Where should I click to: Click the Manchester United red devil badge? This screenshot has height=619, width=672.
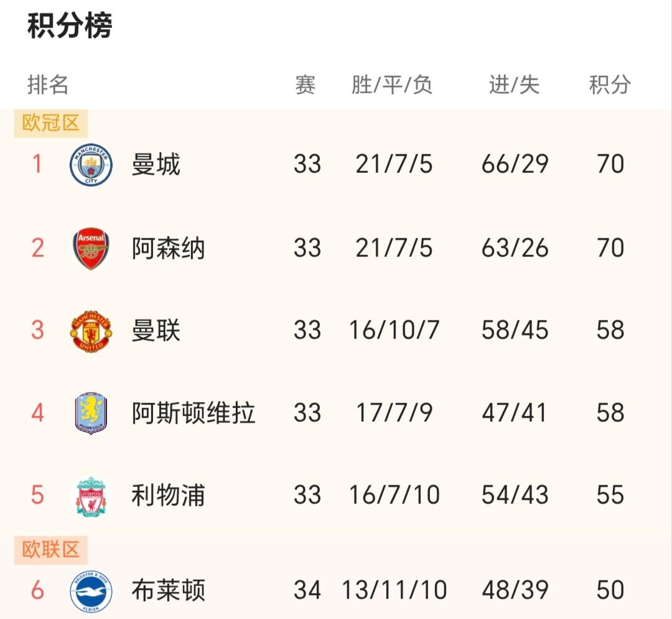(91, 330)
